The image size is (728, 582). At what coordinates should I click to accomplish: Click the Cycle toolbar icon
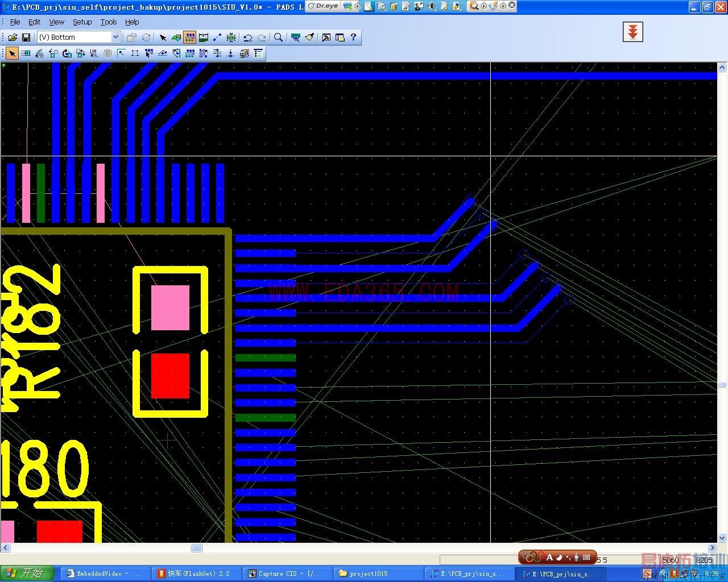[146, 38]
